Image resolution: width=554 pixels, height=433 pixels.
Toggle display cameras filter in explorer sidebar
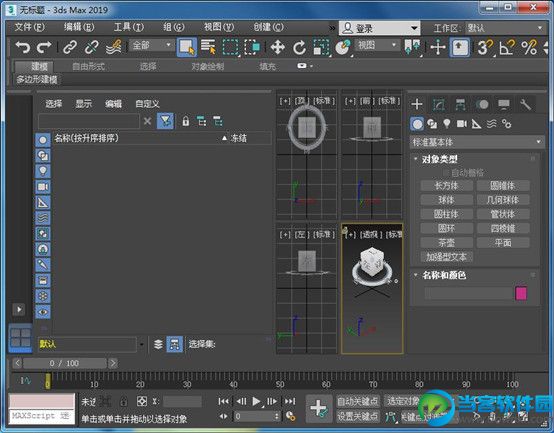[43, 187]
